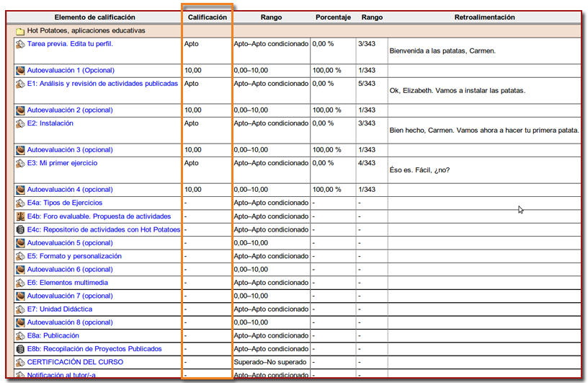Viewport: 588px width, 383px height.
Task: Click assignment icon beside E8a: Publicación
Action: point(20,335)
